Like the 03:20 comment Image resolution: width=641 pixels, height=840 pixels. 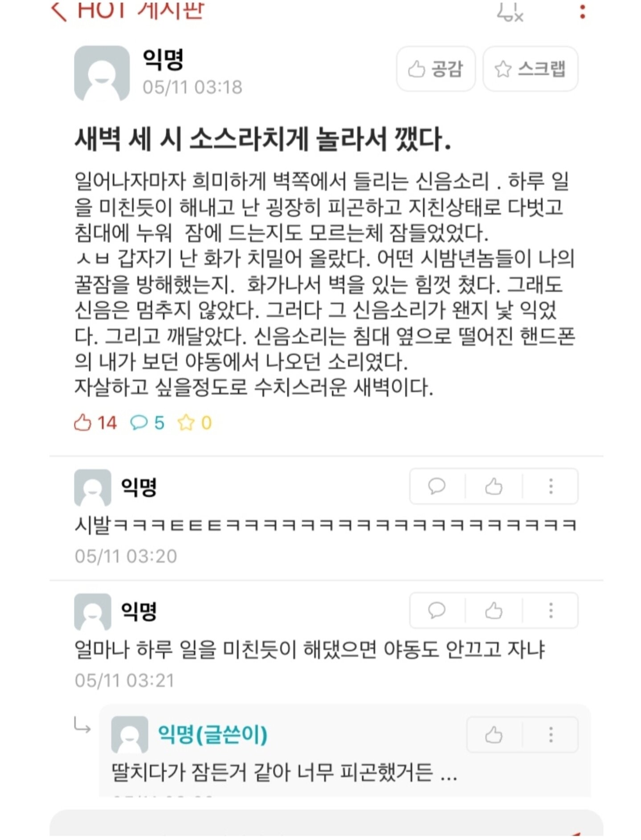point(494,486)
